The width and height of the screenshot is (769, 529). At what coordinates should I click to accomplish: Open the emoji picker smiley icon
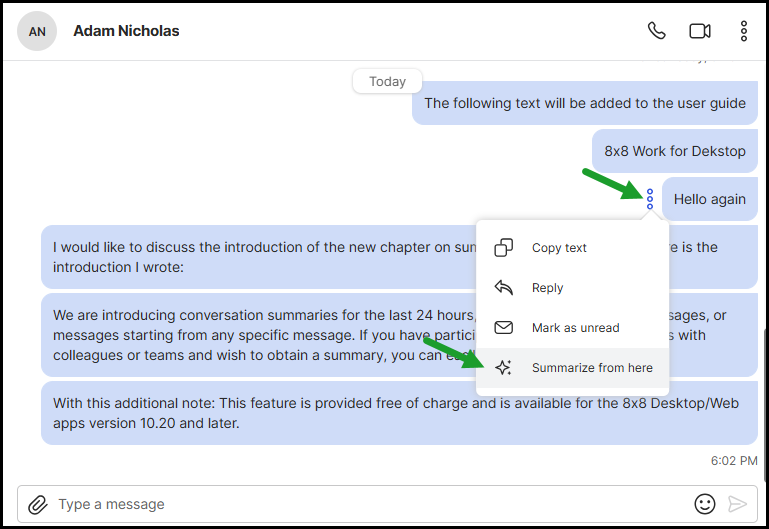click(705, 504)
